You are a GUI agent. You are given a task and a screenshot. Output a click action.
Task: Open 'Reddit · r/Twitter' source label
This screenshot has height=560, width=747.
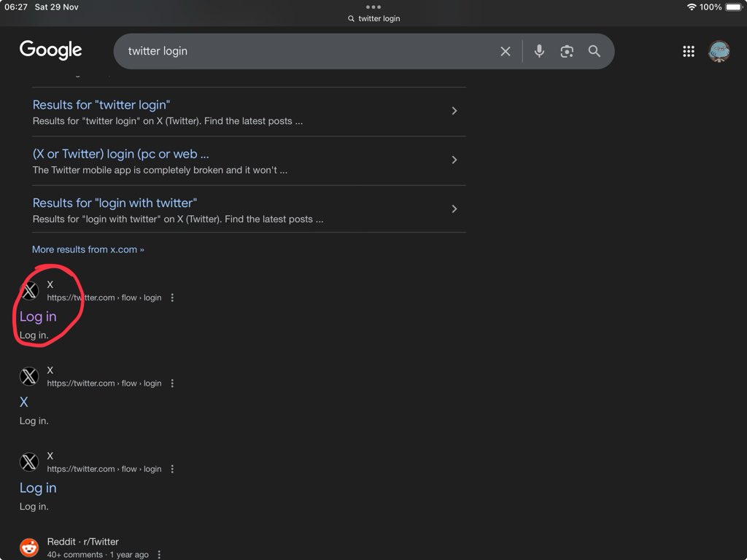pyautogui.click(x=83, y=542)
